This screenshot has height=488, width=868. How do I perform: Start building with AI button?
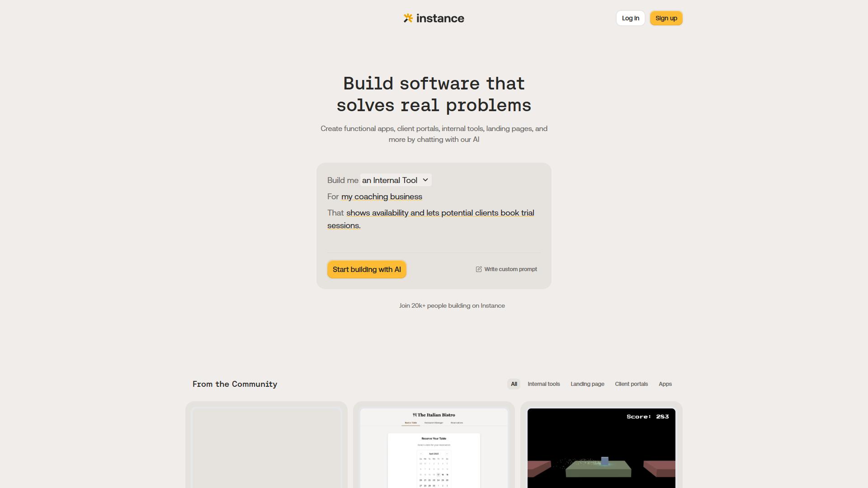click(367, 269)
